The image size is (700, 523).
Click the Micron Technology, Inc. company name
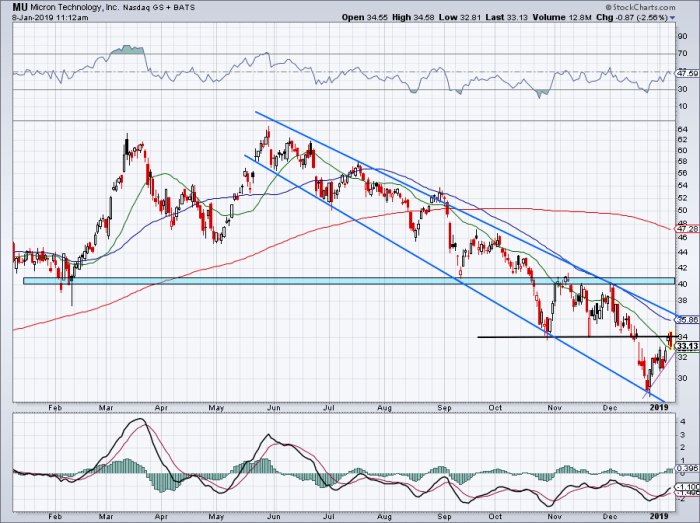pyautogui.click(x=75, y=8)
